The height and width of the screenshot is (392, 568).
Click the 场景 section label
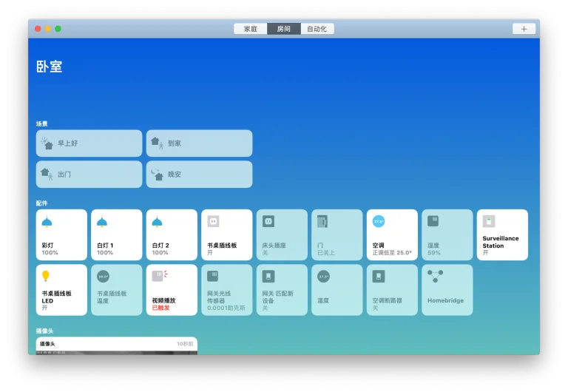click(x=41, y=124)
